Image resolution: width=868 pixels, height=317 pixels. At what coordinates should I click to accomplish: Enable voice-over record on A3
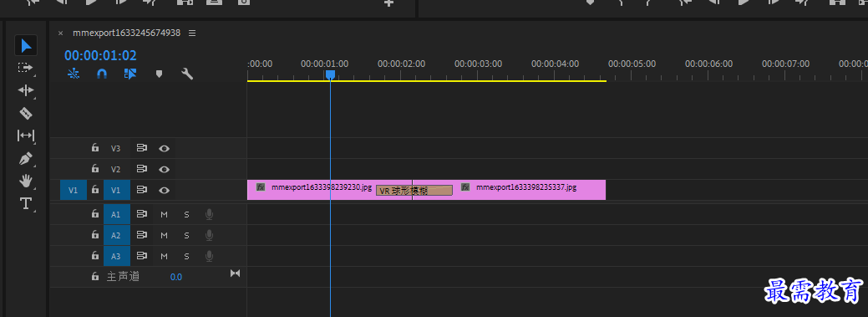[x=209, y=256]
